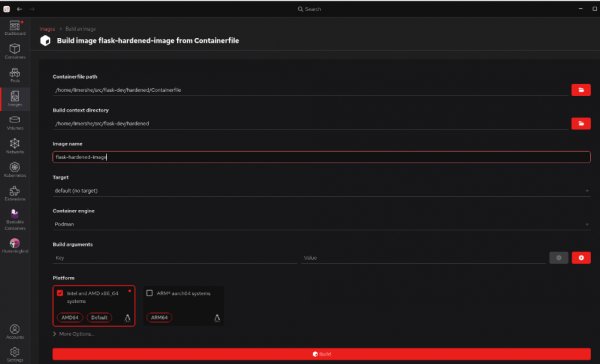Click the Build button

(321, 354)
